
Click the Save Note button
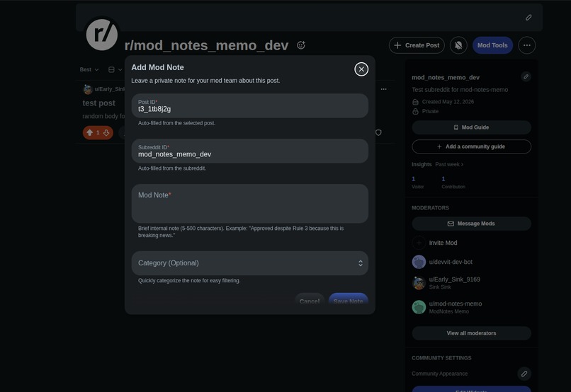click(x=348, y=300)
